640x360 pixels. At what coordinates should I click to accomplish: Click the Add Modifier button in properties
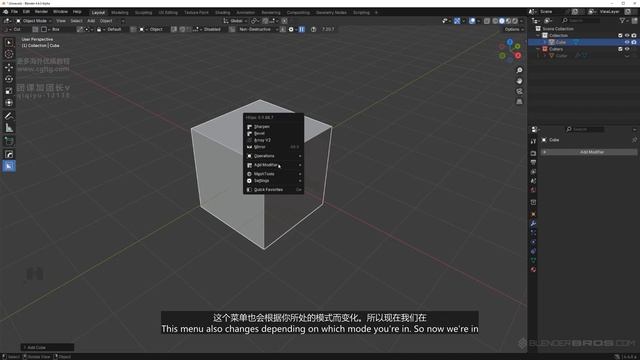(589, 152)
